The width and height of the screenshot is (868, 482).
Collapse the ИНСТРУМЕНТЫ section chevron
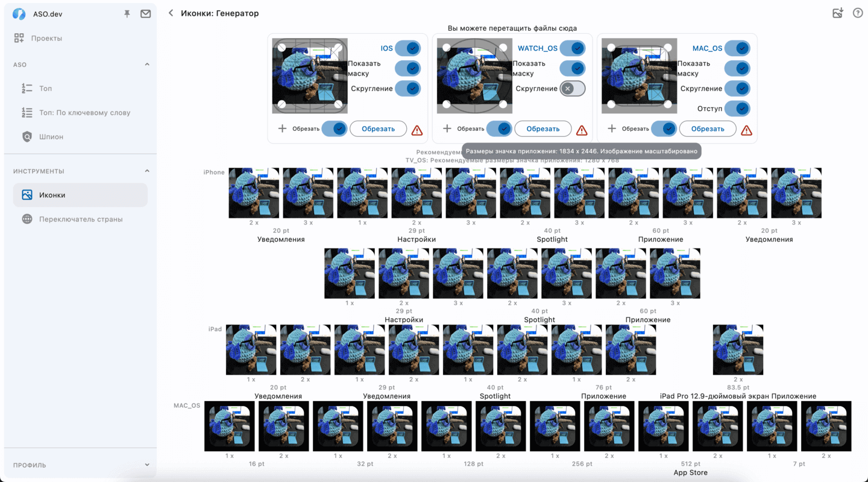click(147, 171)
